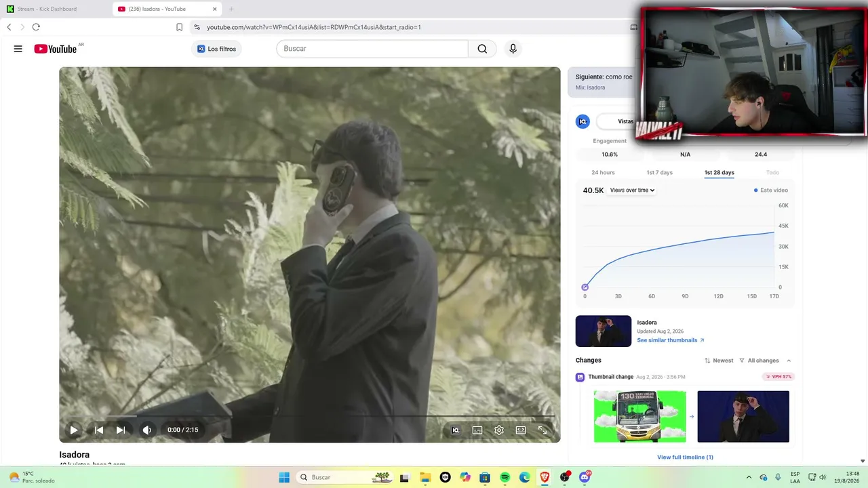The width and height of the screenshot is (868, 488).
Task: Start voice search with the microphone
Action: [513, 49]
